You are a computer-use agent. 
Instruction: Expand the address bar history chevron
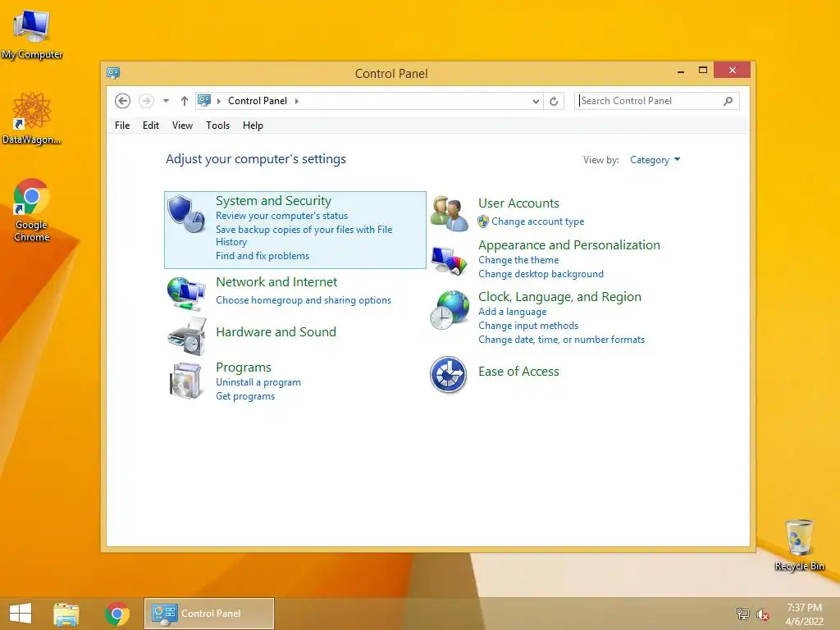coord(536,101)
